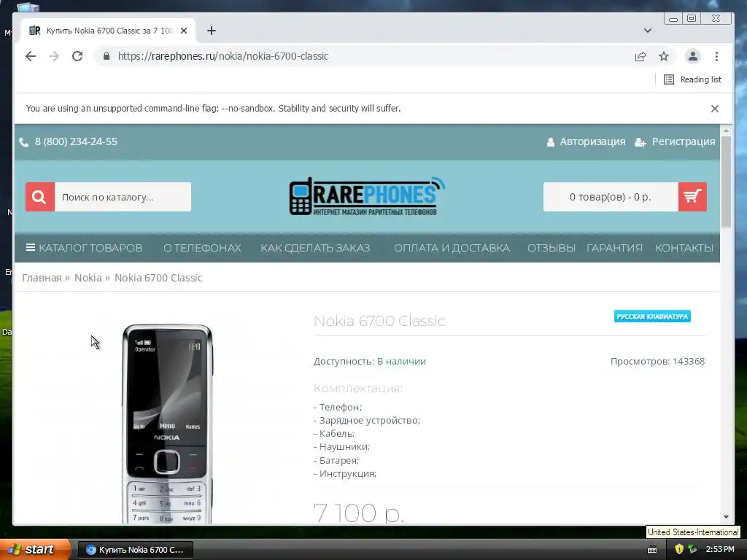Click the address bar URL
The height and width of the screenshot is (560, 747).
click(x=223, y=56)
